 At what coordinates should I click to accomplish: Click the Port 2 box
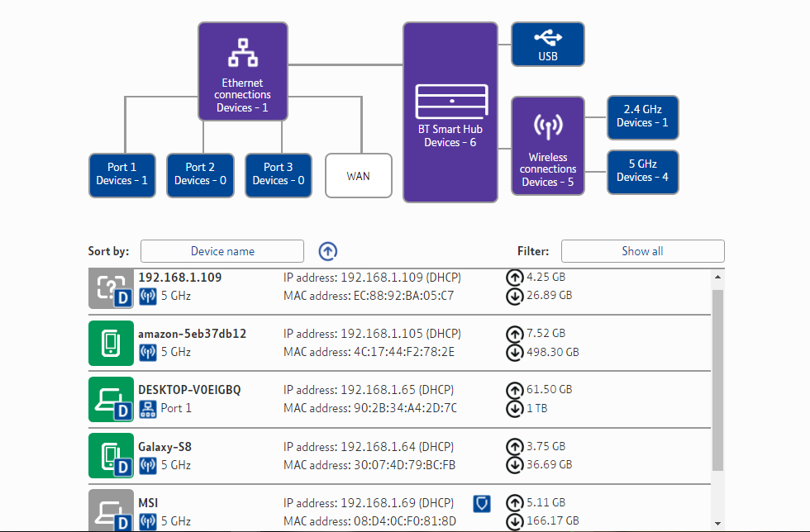200,174
